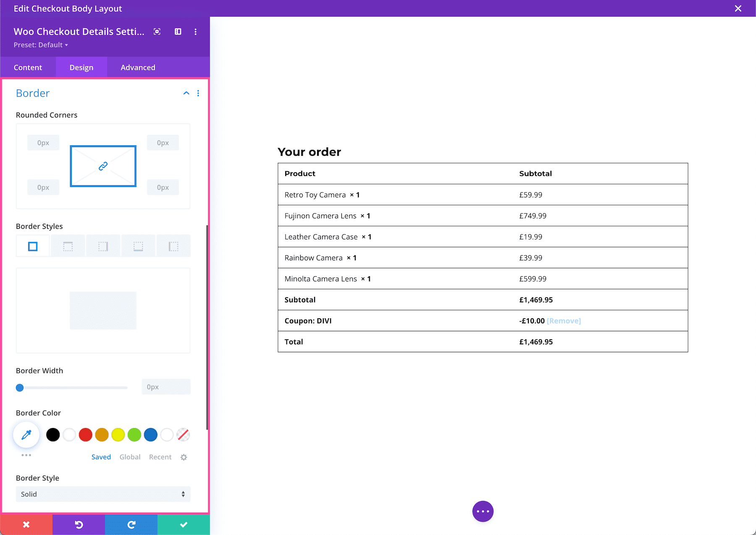Screen dimensions: 756x535
Task: Collapse the Border section
Action: pyautogui.click(x=186, y=93)
